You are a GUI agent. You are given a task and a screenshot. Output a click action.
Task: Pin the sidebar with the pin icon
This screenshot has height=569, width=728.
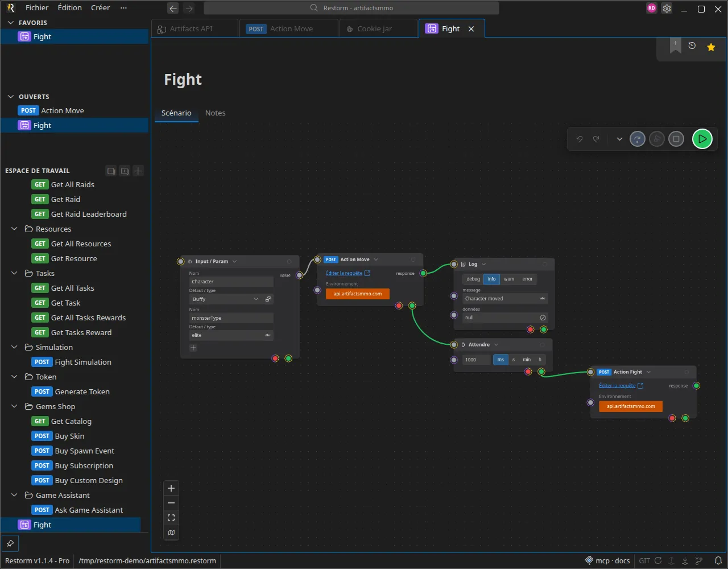(9, 543)
